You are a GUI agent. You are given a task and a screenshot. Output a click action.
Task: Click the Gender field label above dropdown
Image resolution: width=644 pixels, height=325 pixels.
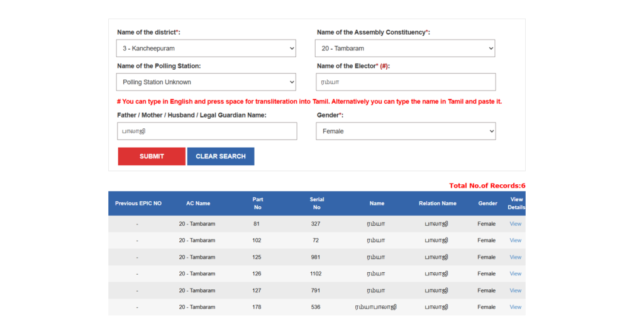pos(330,115)
